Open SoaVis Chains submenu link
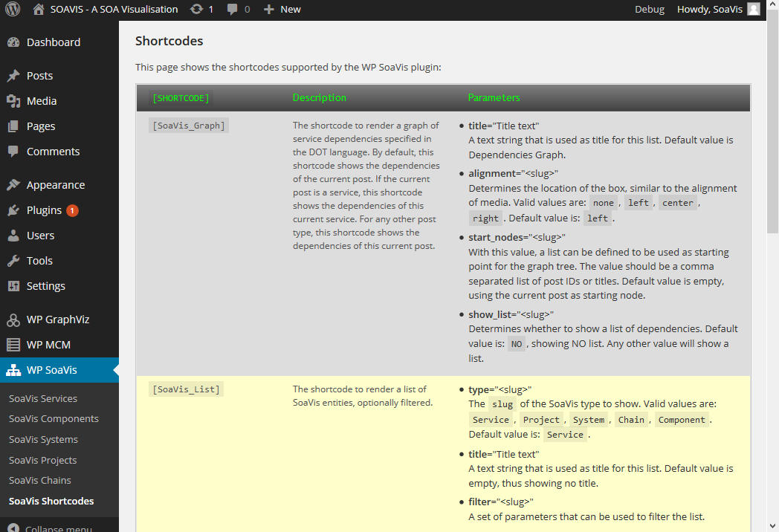Image resolution: width=779 pixels, height=532 pixels. [39, 480]
